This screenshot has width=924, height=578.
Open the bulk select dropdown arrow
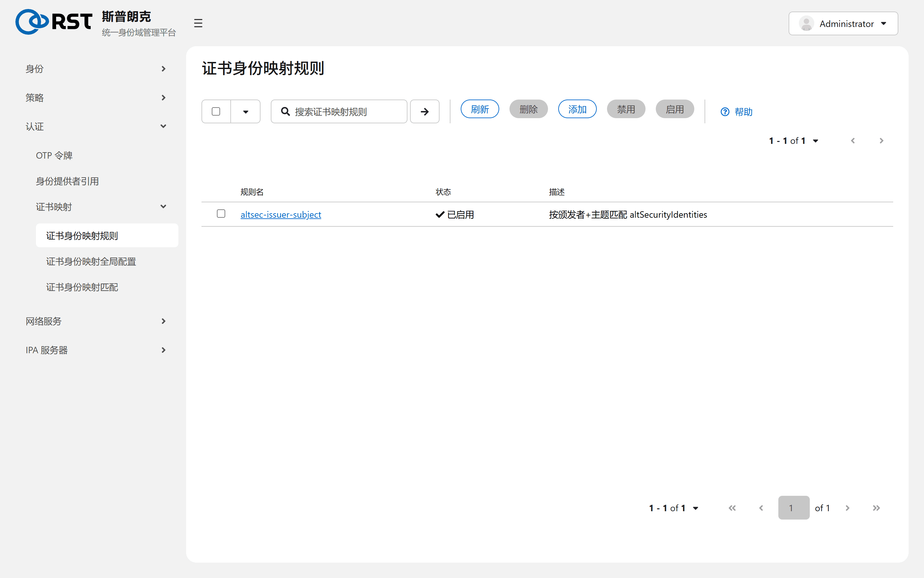pyautogui.click(x=245, y=112)
